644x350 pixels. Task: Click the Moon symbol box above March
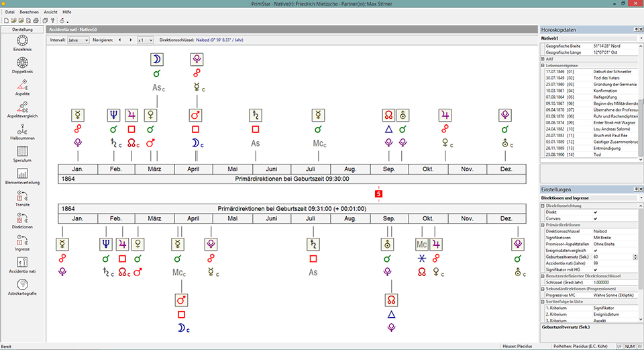[157, 59]
